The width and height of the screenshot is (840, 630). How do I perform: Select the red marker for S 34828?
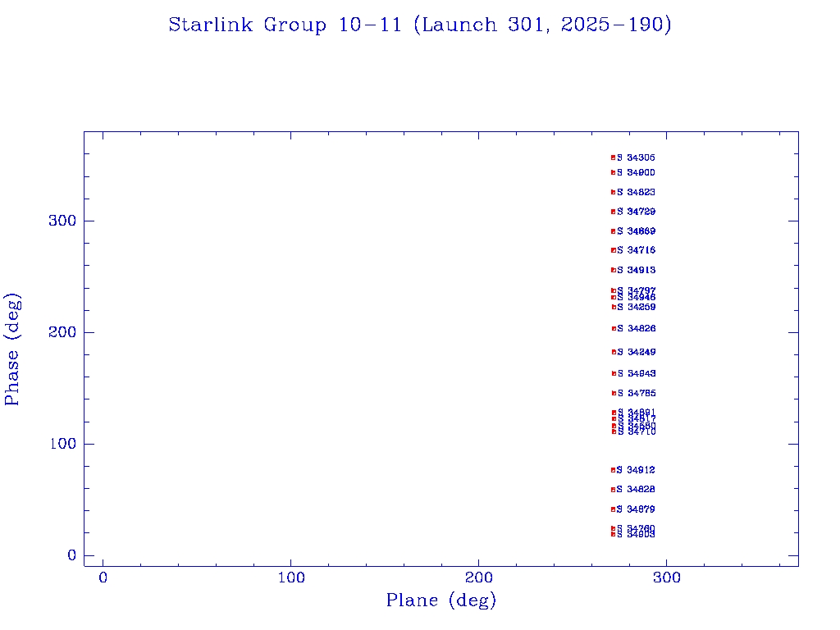613,490
